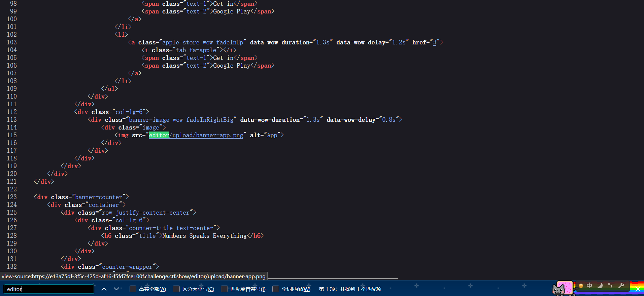
Task: Close the find bar with the X
Action: pyautogui.click(x=638, y=289)
